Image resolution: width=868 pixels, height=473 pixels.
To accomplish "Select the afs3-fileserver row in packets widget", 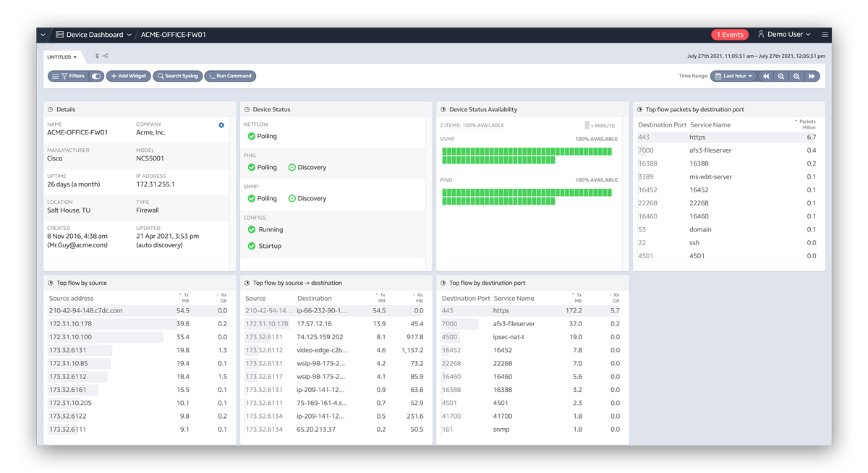I will (x=728, y=150).
